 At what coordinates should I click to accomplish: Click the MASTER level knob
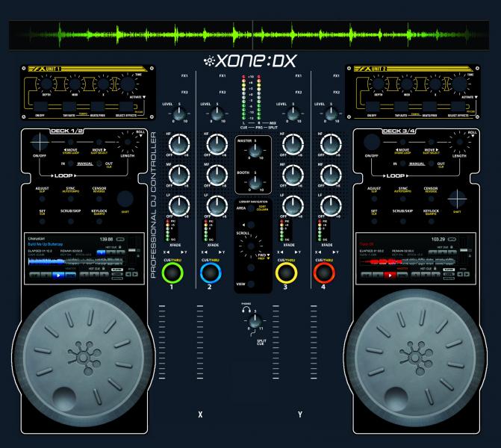tap(255, 151)
